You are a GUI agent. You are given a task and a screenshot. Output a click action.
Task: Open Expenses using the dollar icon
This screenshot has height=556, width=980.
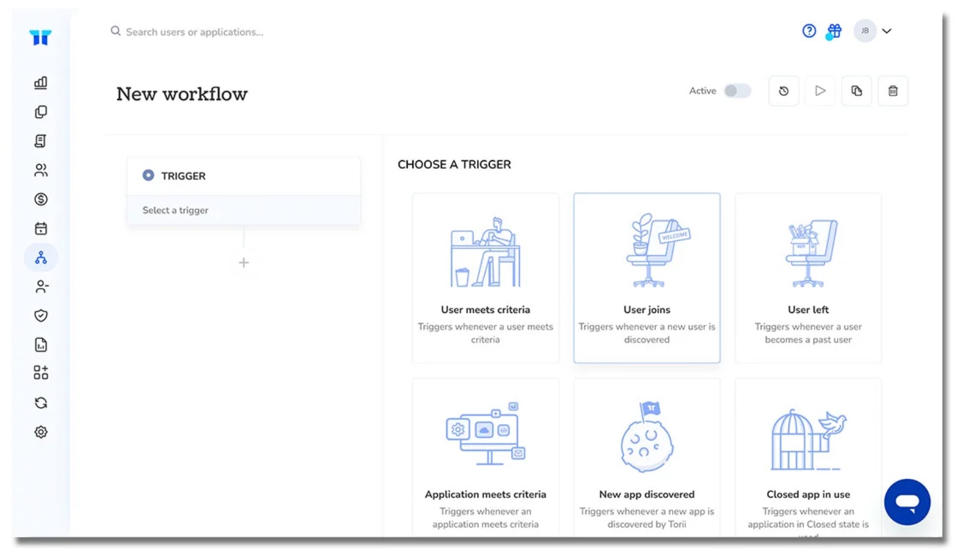41,199
